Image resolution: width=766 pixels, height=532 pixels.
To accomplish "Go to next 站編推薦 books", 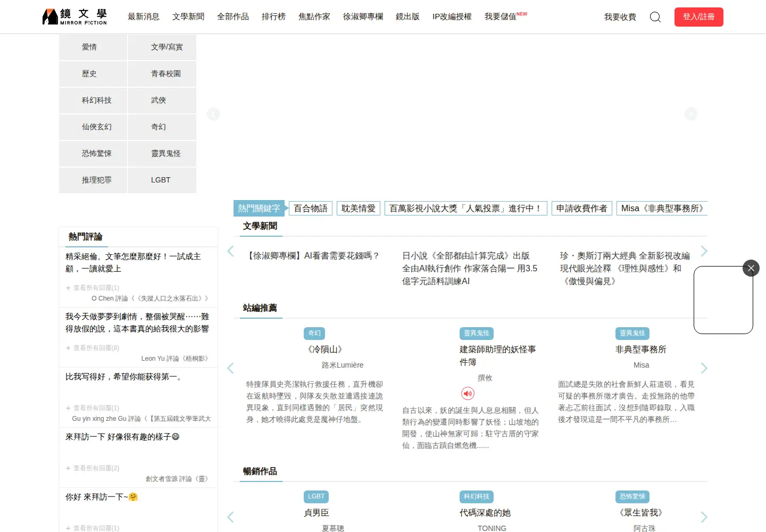I will pos(704,368).
